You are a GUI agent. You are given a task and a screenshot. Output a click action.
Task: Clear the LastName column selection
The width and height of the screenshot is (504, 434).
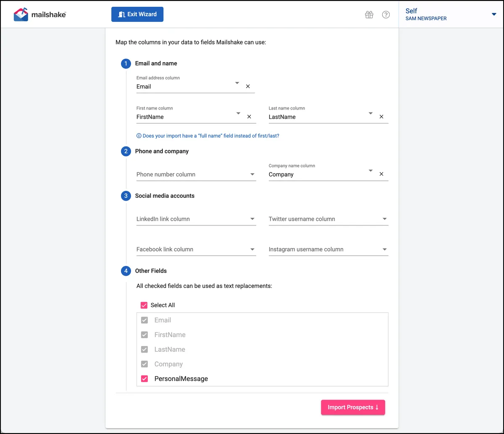(x=381, y=117)
